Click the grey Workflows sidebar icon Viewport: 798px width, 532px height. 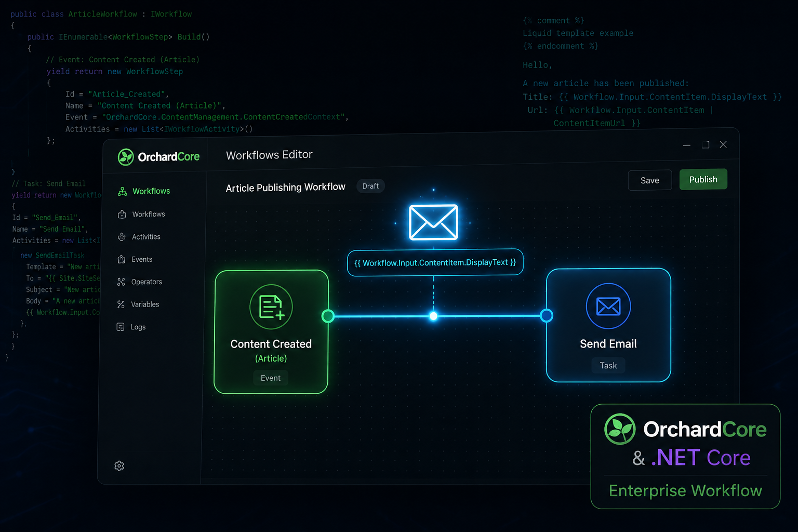tap(122, 214)
